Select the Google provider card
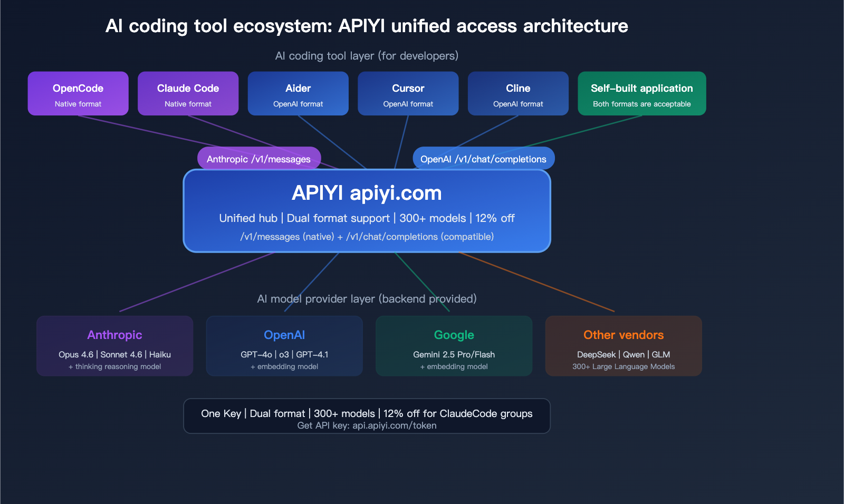844x504 pixels. pyautogui.click(x=454, y=346)
